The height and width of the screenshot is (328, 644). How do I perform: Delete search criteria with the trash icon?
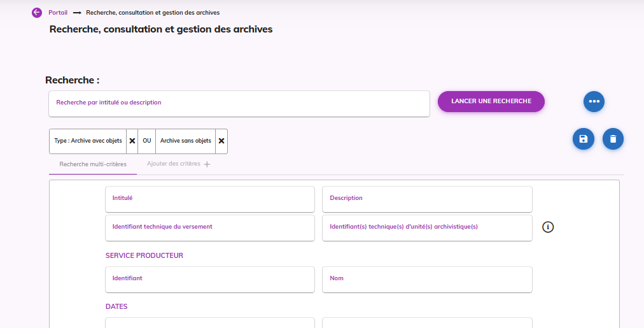pos(613,139)
